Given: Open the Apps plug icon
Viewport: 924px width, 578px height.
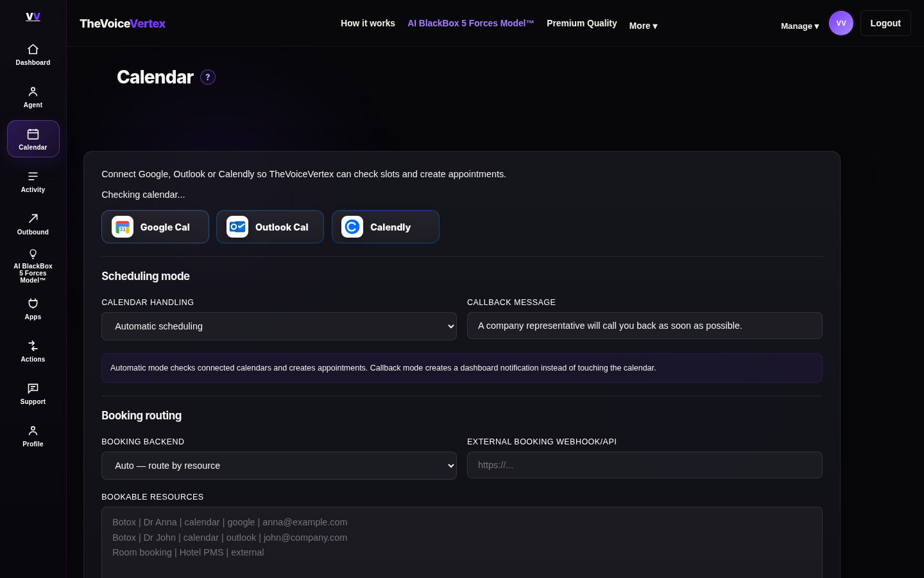Looking at the screenshot, I should tap(33, 304).
